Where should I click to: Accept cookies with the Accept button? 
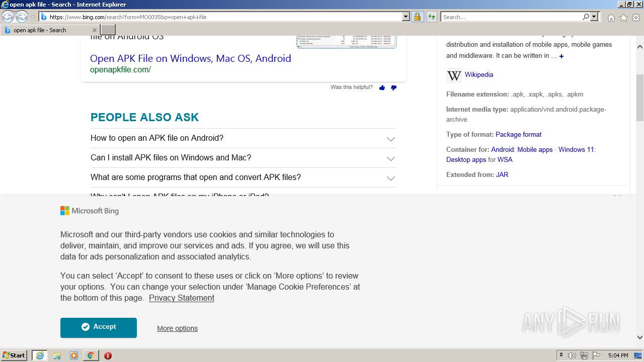coord(99,327)
